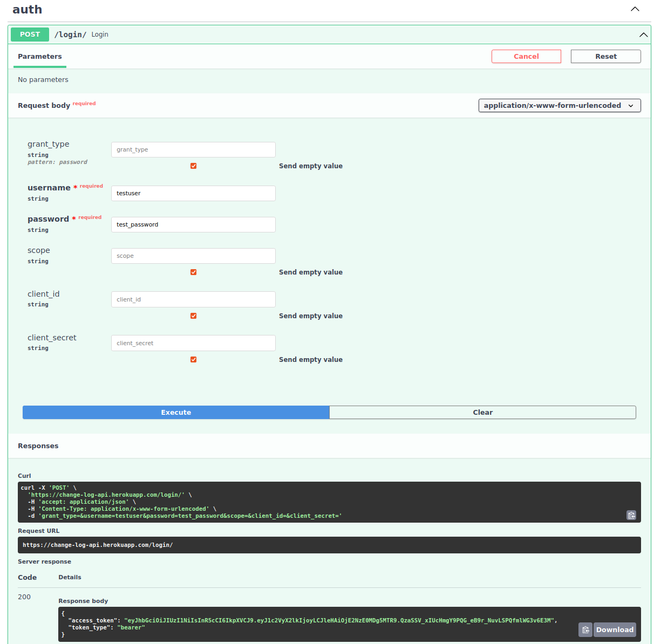Disable Send empty value for client_id

point(193,316)
